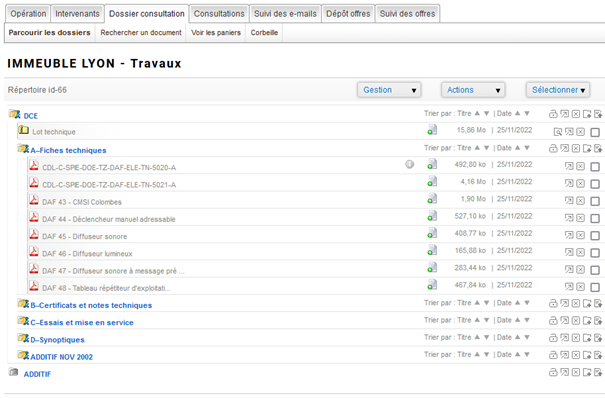Switch to the Consultations tab
Screen dimensions: 605x398
click(219, 14)
